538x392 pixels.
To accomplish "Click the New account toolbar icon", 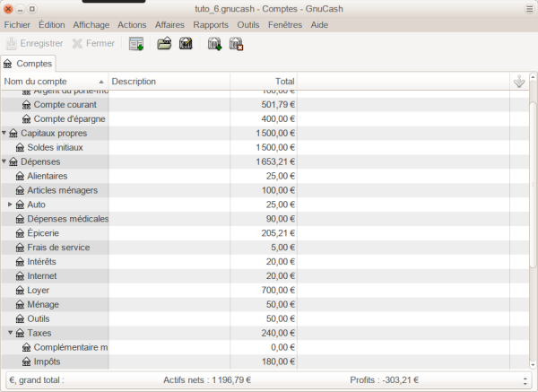I will pos(215,43).
